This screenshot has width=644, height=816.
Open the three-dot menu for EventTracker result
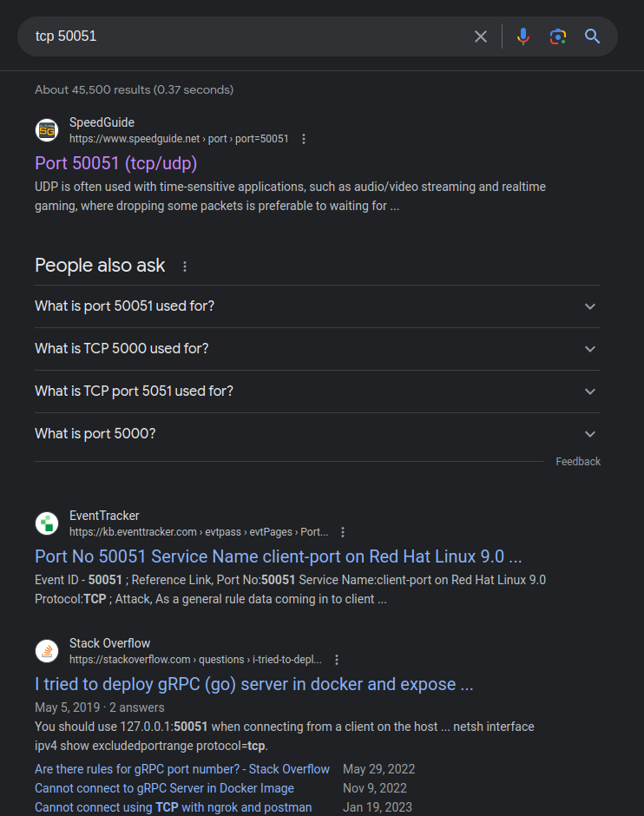click(343, 532)
